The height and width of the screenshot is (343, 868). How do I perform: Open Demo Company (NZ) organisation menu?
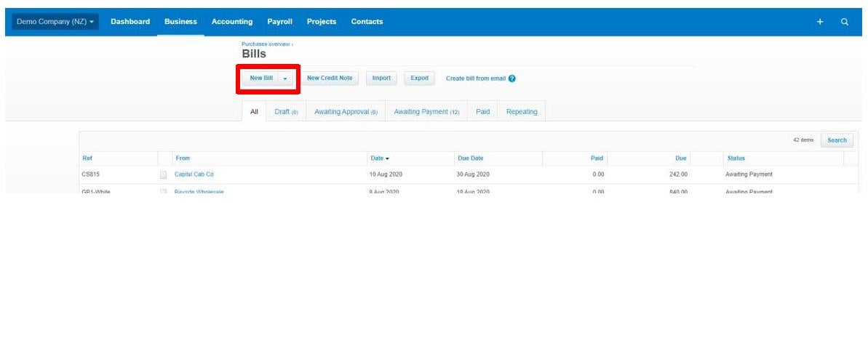(55, 22)
